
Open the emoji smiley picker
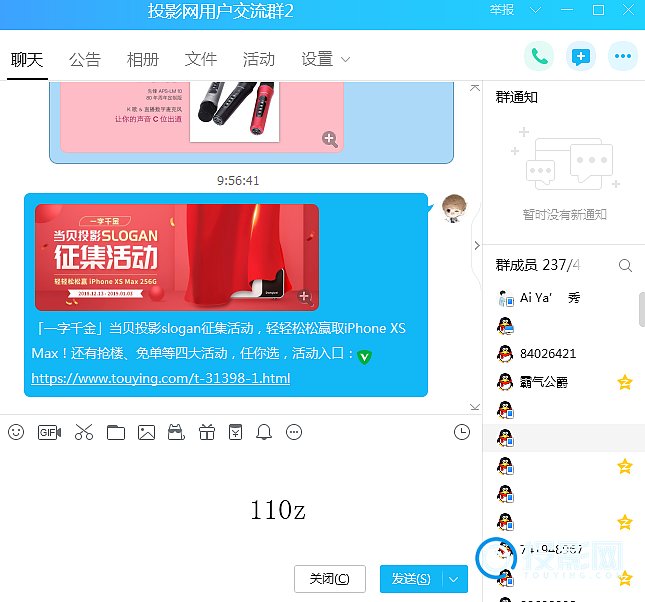(x=16, y=432)
